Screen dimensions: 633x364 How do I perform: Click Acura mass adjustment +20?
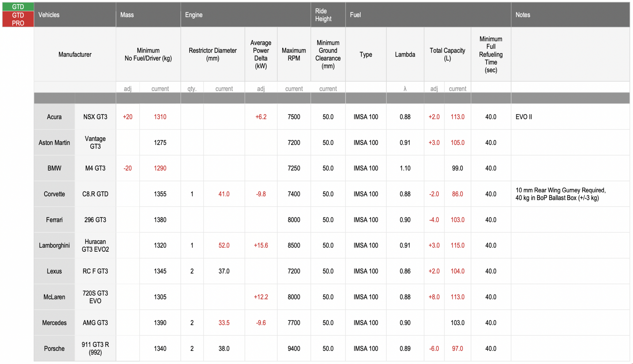click(x=128, y=117)
